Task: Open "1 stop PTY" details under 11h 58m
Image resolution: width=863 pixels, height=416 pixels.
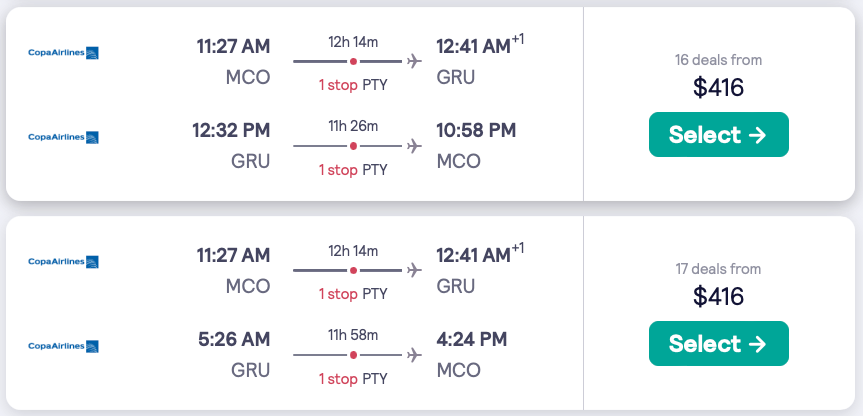Action: pyautogui.click(x=353, y=379)
